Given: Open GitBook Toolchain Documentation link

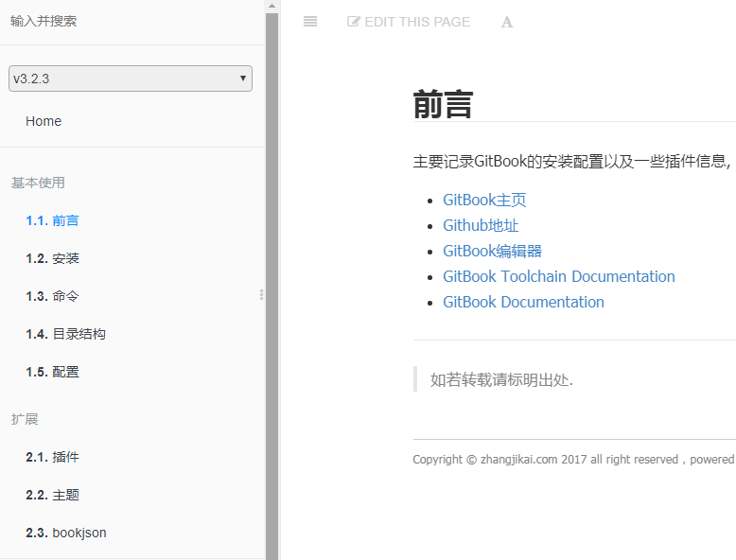Looking at the screenshot, I should 559,276.
